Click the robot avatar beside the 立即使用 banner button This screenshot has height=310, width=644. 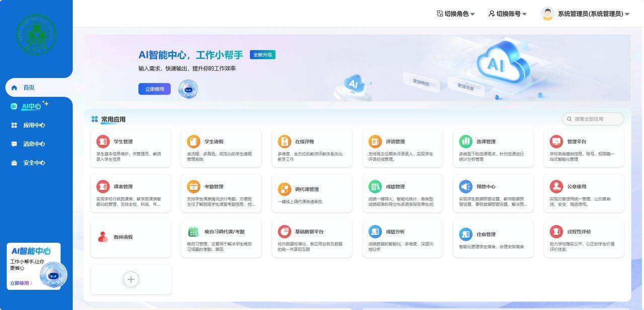tap(188, 89)
